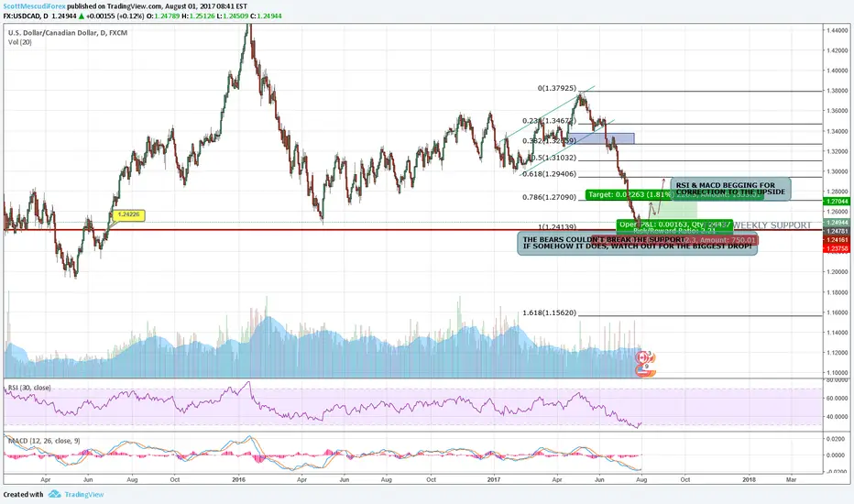The image size is (854, 504).
Task: Click the 0(1.37925) Fibonacci level label
Action: 556,88
